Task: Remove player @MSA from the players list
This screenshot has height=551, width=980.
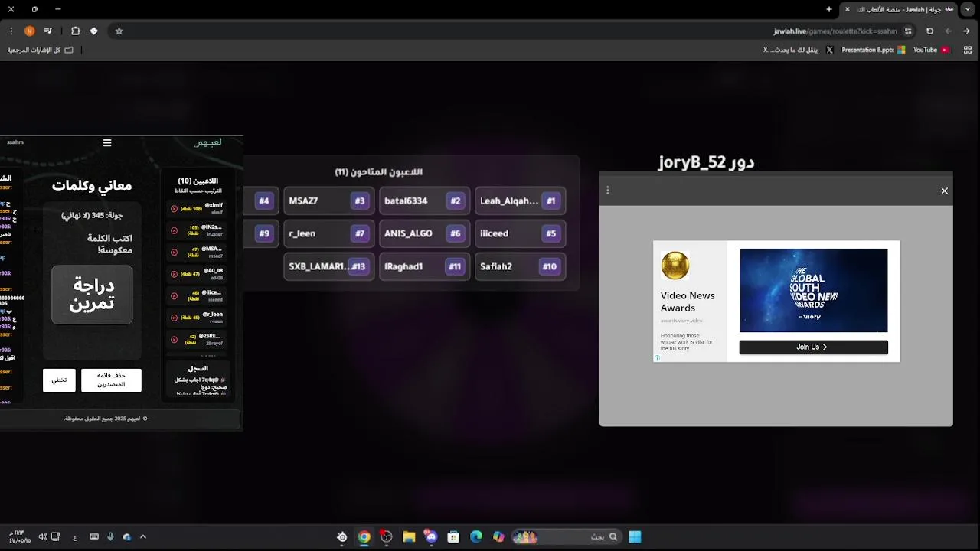Action: (x=174, y=252)
